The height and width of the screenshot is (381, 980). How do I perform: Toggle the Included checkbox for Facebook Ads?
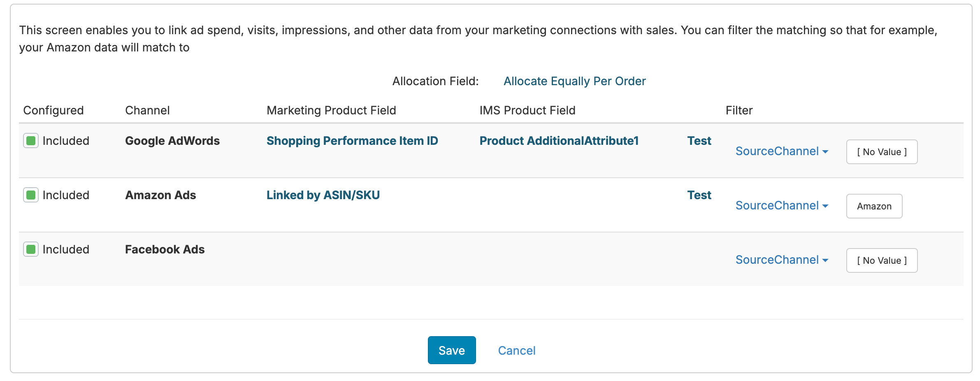click(31, 249)
